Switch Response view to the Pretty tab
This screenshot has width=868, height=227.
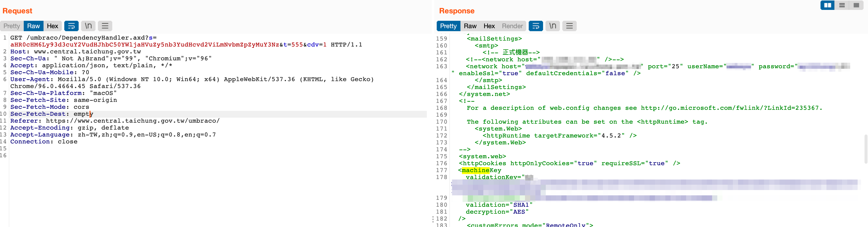pos(448,26)
